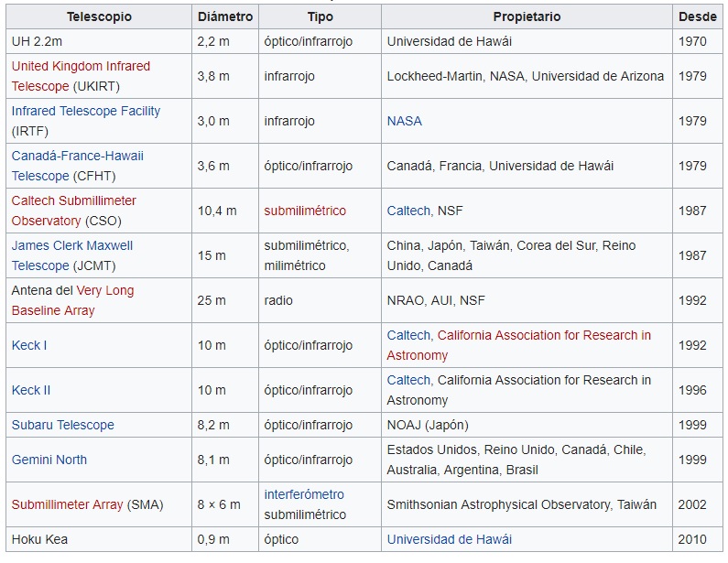Open the James Clerk Maxwell Telescope link
Viewport: 728px width, 563px height.
coord(72,255)
